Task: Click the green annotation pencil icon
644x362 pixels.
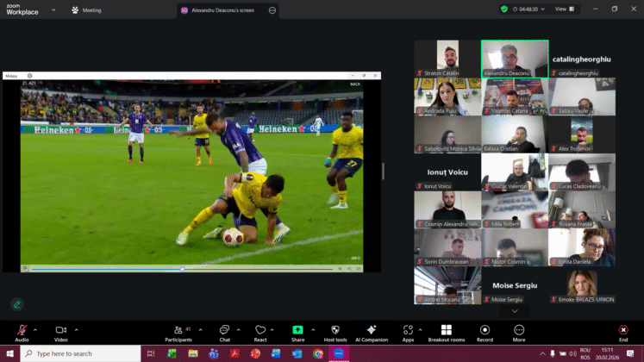Action: pyautogui.click(x=16, y=303)
